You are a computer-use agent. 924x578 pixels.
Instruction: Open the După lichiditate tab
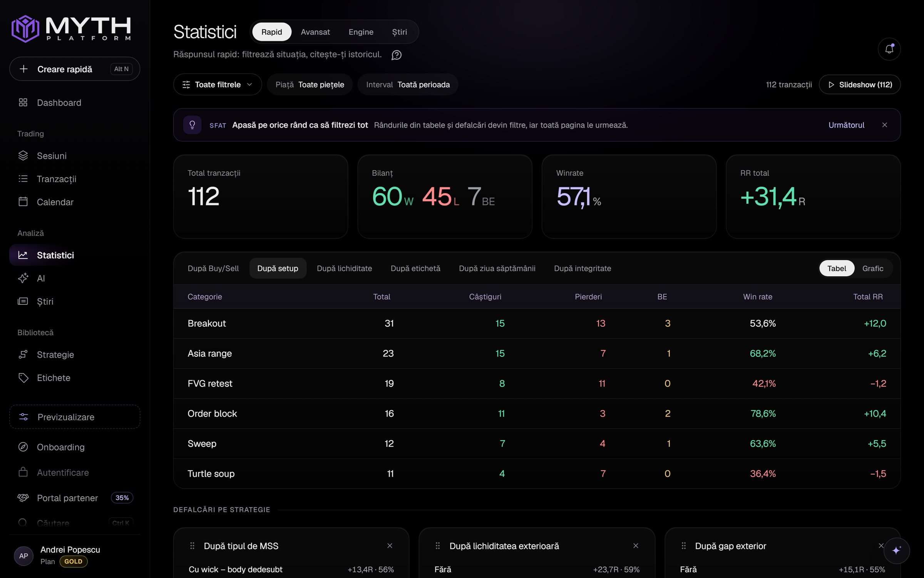pyautogui.click(x=344, y=268)
